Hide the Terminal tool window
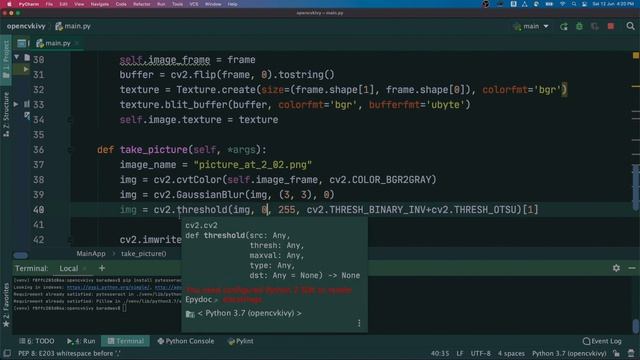 [632, 268]
